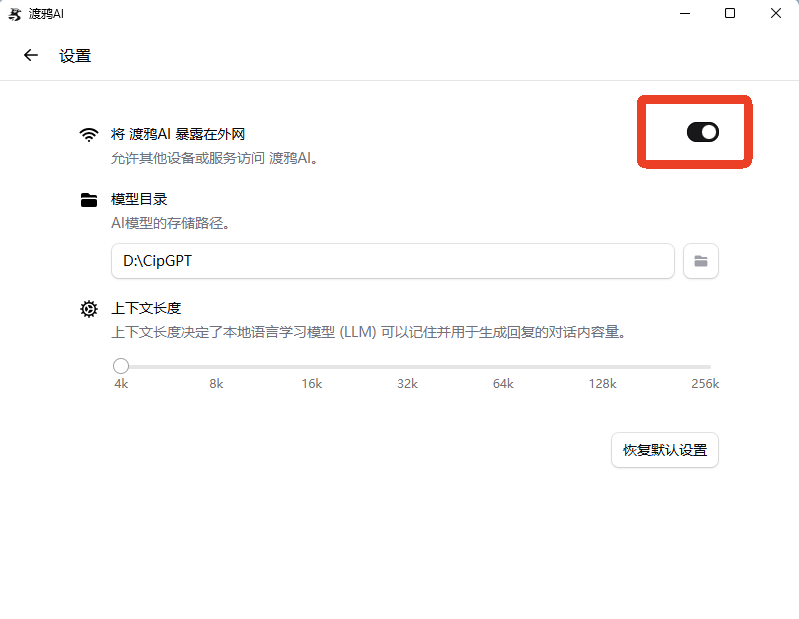The height and width of the screenshot is (619, 799).
Task: Click the 渡鸦AI logo in the title bar
Action: pos(14,13)
